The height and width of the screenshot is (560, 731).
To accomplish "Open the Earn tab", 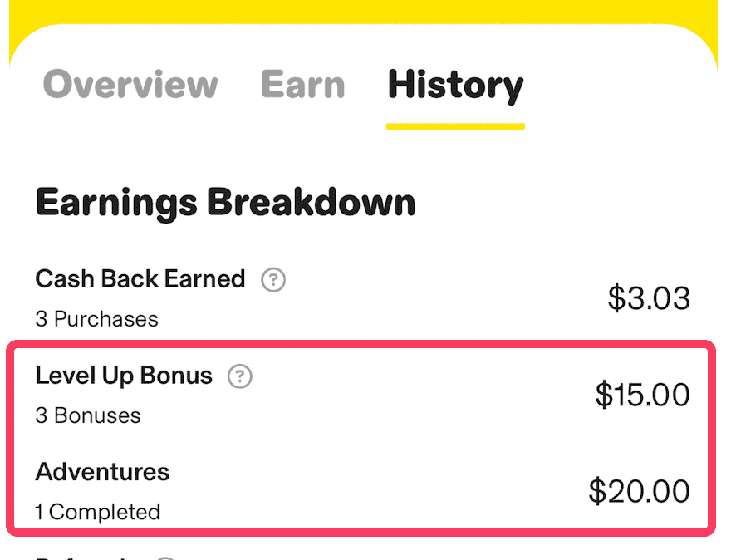I will (x=302, y=85).
